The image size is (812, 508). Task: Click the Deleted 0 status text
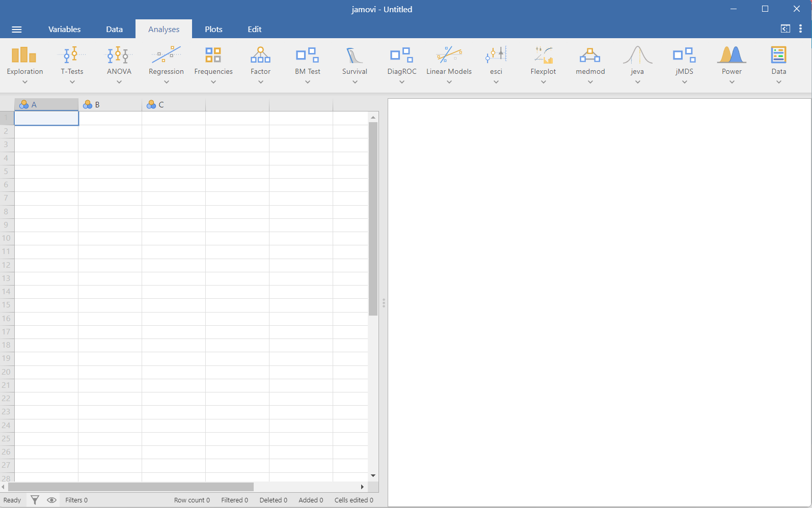pos(274,500)
